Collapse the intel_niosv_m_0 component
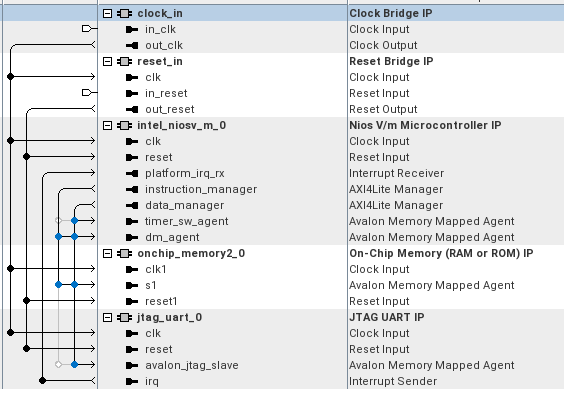This screenshot has width=564, height=396. 107,126
